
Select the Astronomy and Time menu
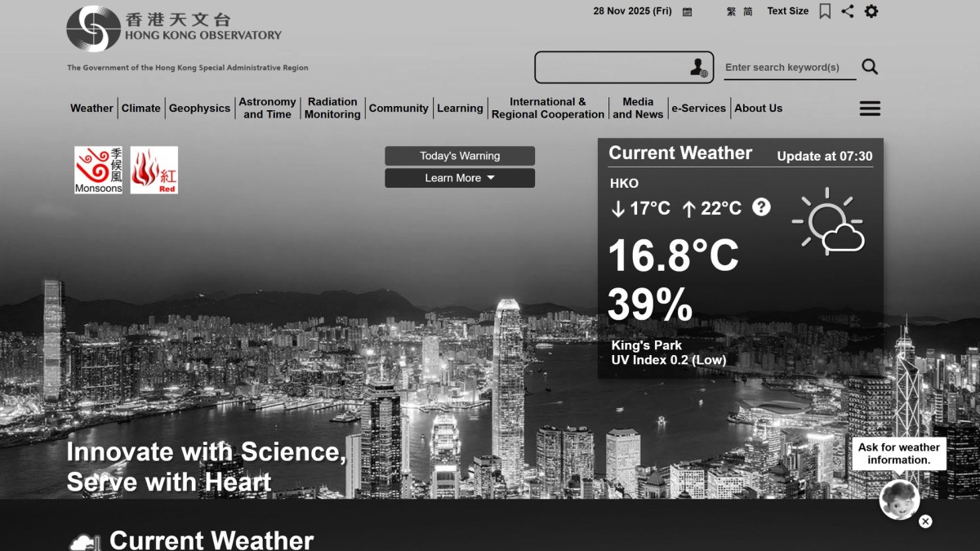coord(267,108)
